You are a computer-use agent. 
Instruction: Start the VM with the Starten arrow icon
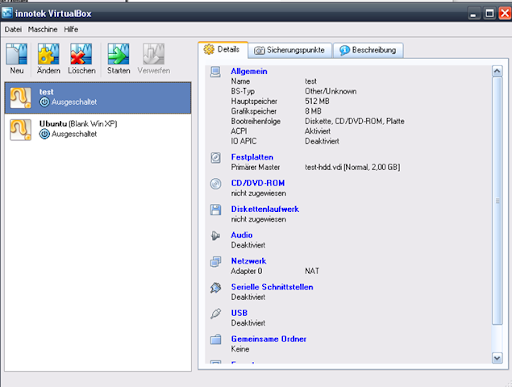[118, 54]
